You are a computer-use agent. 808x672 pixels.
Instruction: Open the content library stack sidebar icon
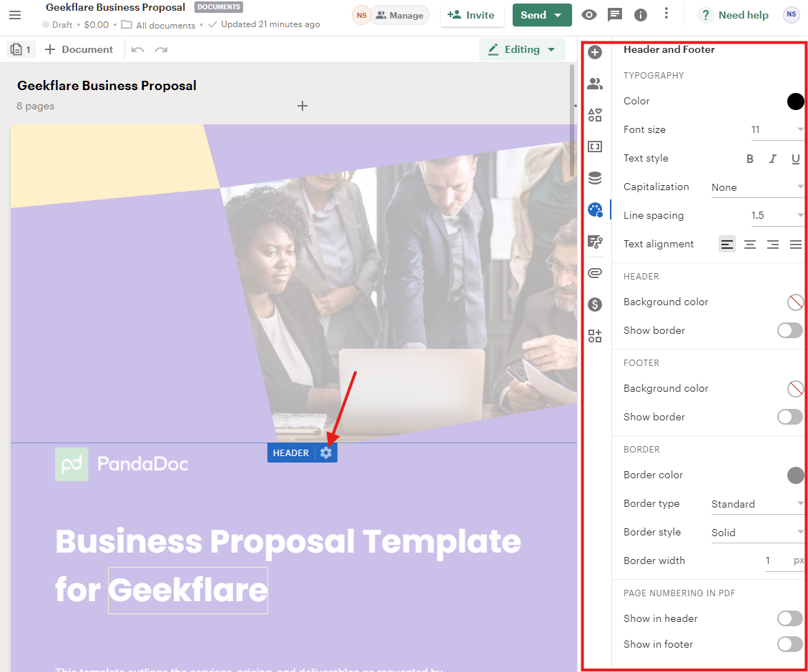tap(595, 178)
